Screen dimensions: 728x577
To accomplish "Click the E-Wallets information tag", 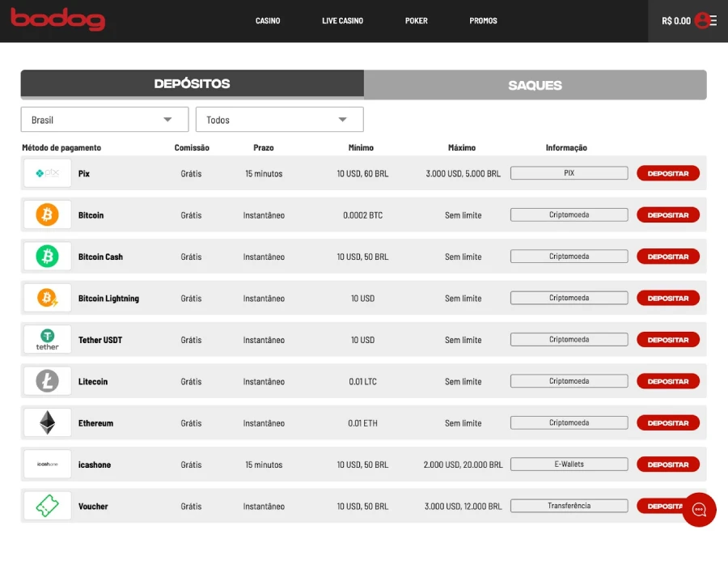I will [569, 465].
